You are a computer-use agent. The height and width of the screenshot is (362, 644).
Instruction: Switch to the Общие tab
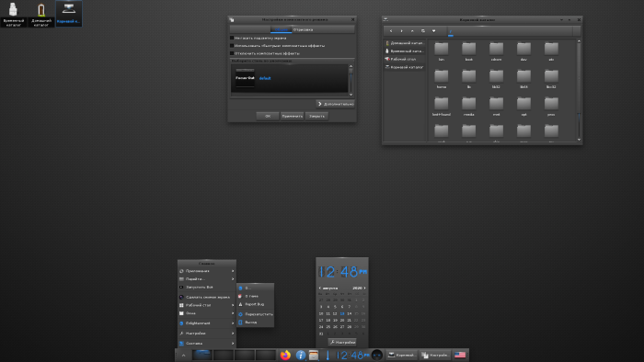pyautogui.click(x=281, y=29)
